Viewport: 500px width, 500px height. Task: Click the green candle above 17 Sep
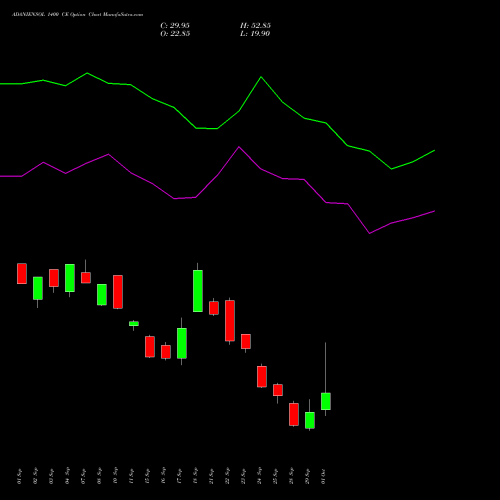point(182,343)
